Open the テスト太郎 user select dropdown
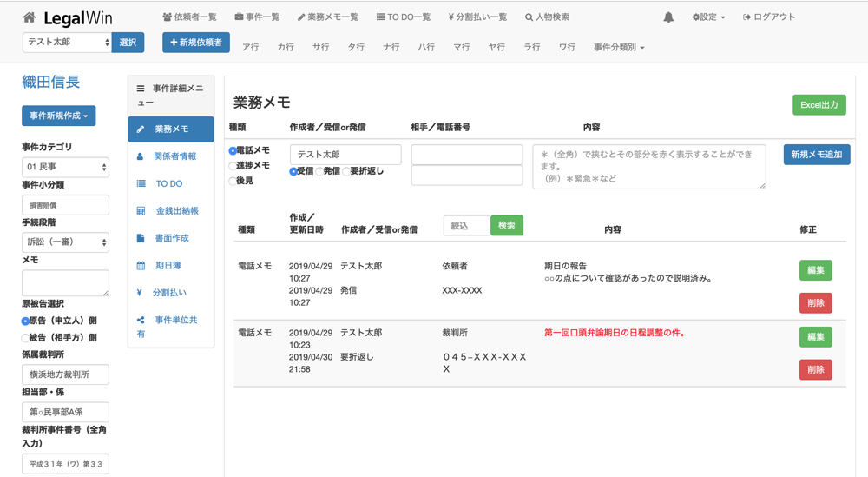Viewport: 868px width, 477px height. click(67, 42)
